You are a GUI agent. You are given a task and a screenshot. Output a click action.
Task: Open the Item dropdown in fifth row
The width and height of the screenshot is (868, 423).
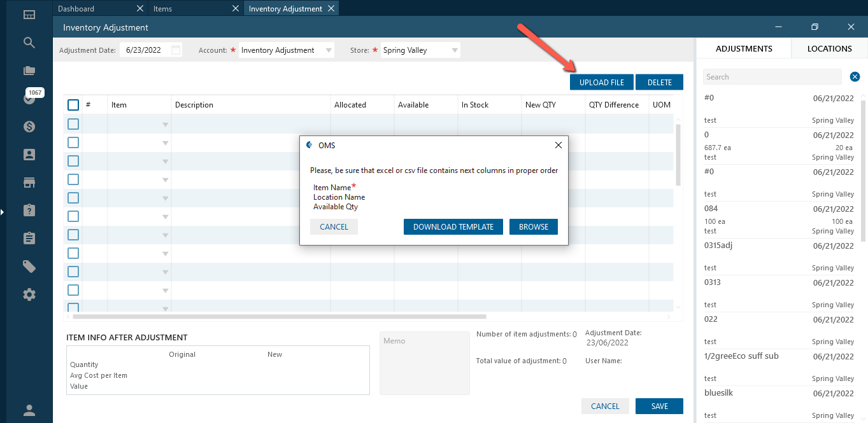(x=165, y=198)
